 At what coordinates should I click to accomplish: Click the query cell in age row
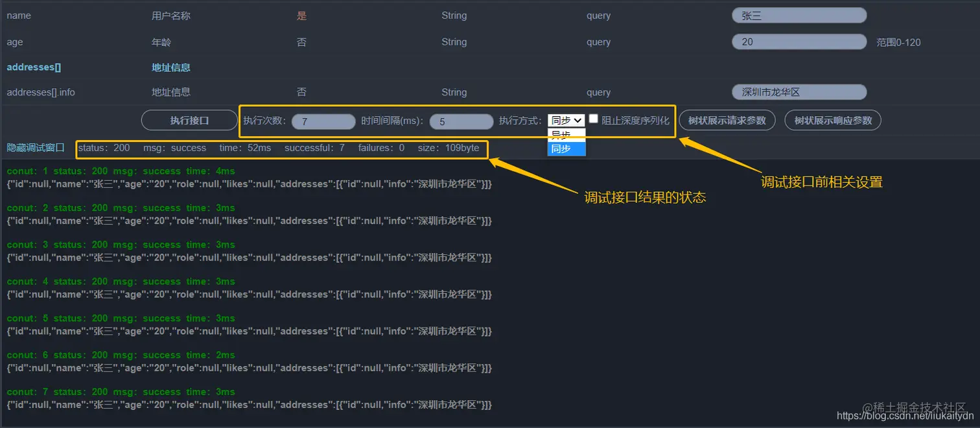[x=598, y=42]
